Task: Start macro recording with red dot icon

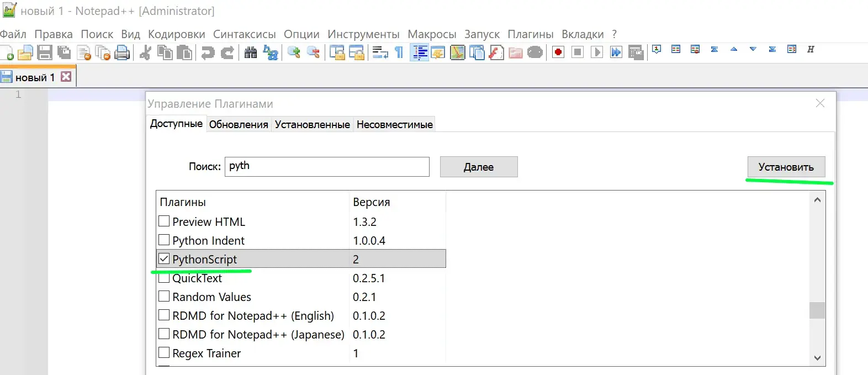Action: (x=558, y=52)
